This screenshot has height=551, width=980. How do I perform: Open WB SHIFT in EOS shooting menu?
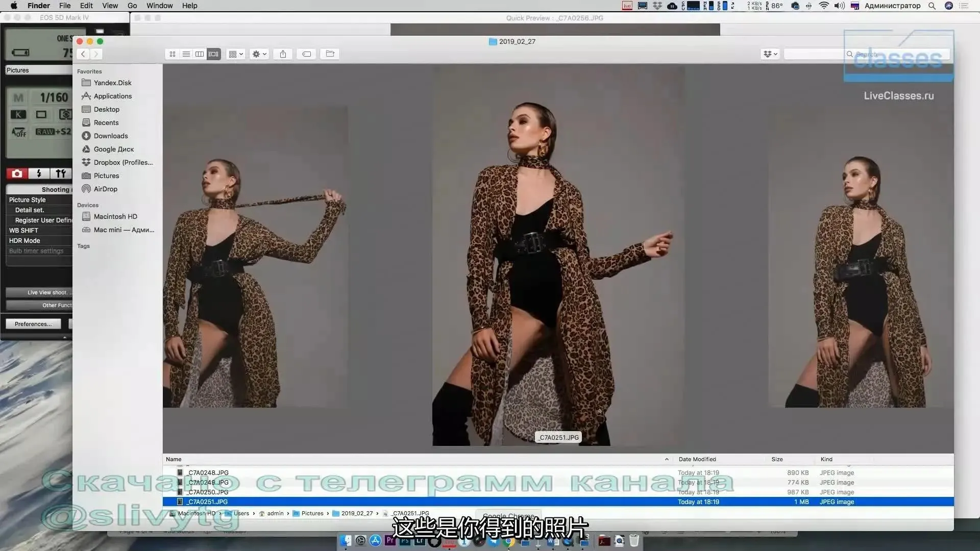pos(39,231)
